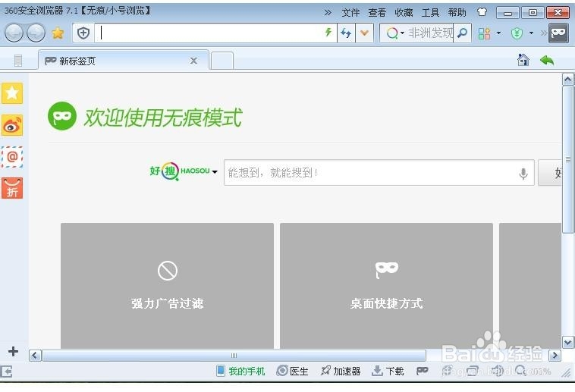
Task: Open 我的手机 in status bar
Action: pyautogui.click(x=241, y=371)
